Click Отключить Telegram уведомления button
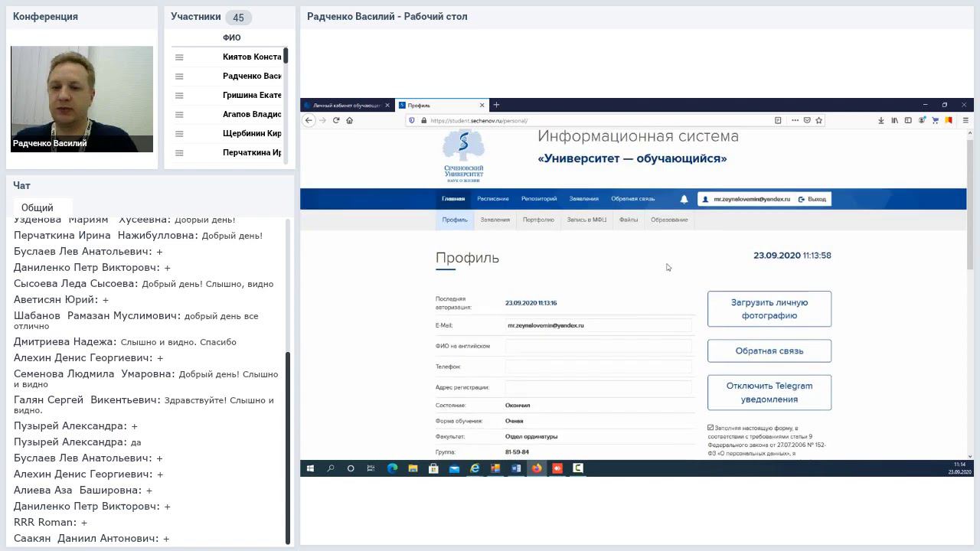This screenshot has height=551, width=980. 769,392
